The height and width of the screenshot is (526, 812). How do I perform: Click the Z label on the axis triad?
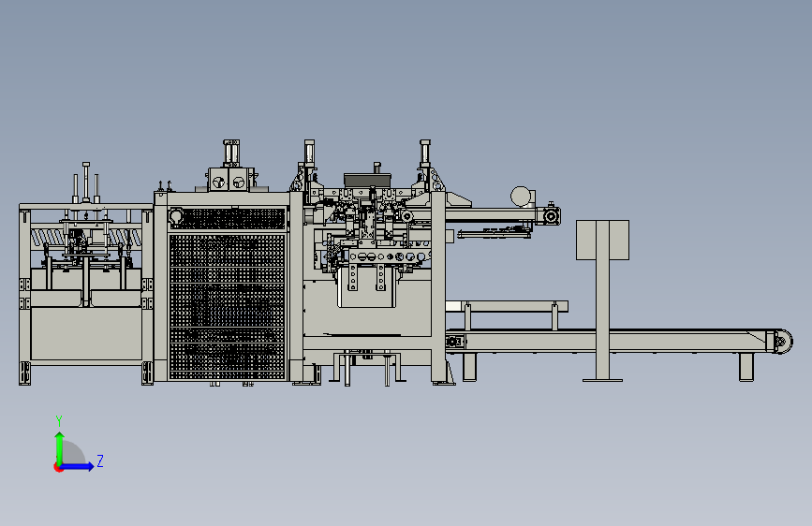point(100,461)
